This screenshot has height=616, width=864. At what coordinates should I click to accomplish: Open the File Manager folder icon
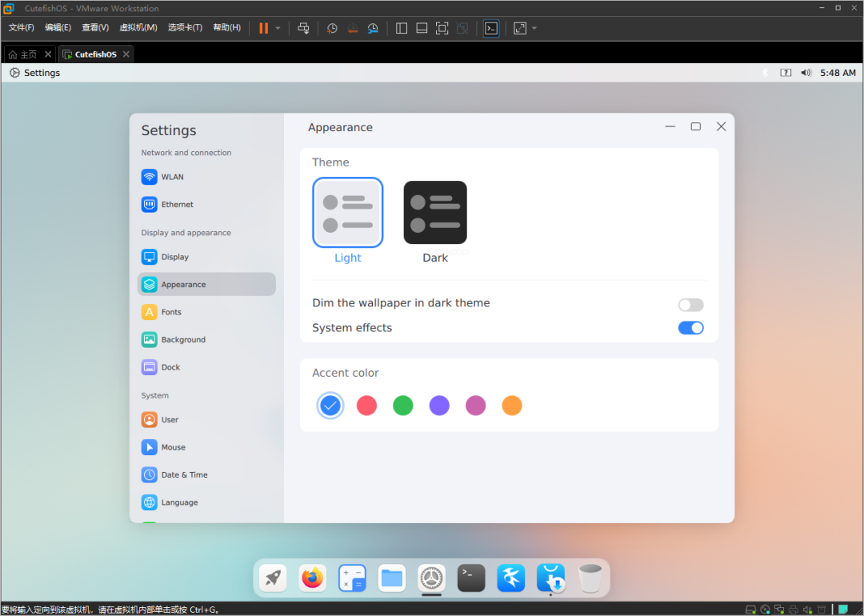[x=392, y=578]
